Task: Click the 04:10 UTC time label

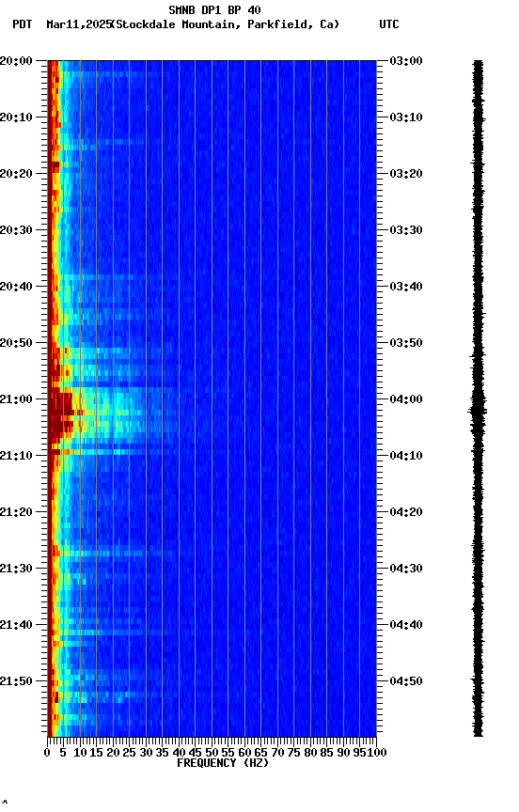Action: click(x=406, y=456)
